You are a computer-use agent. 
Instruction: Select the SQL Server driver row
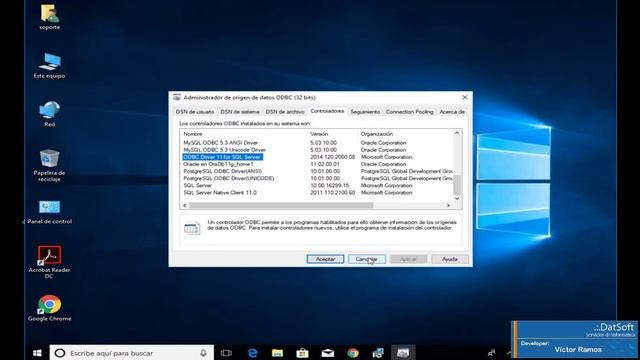(316, 185)
